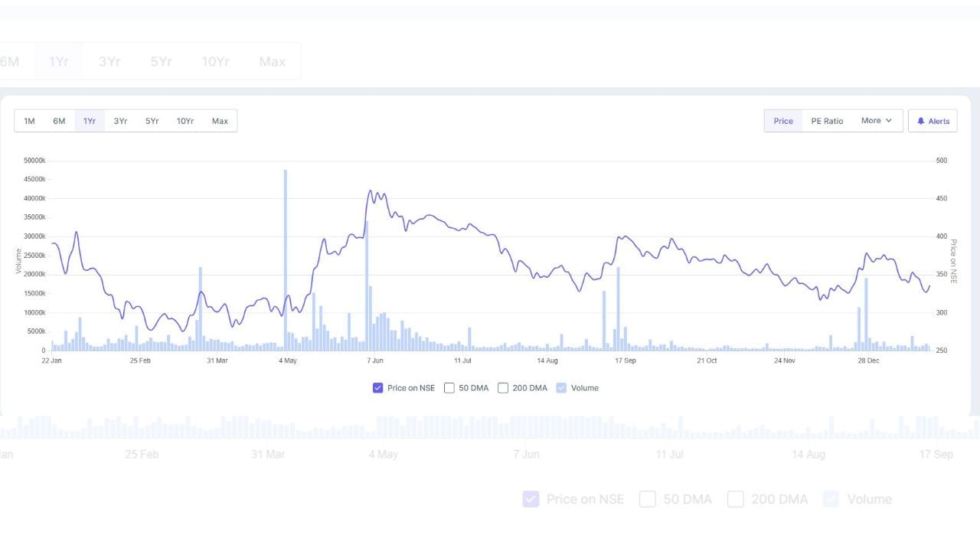Select the Max time range
Screen dimensions: 980x551
(220, 121)
